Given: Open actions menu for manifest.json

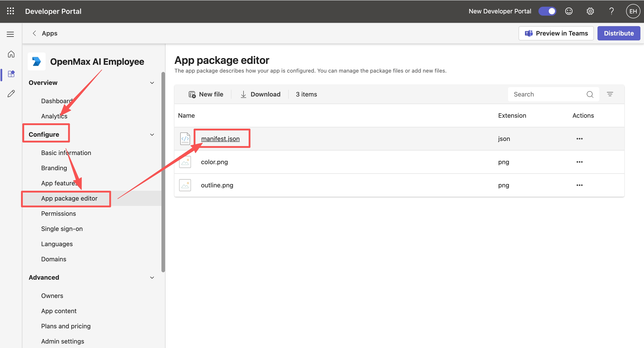Looking at the screenshot, I should pyautogui.click(x=580, y=138).
